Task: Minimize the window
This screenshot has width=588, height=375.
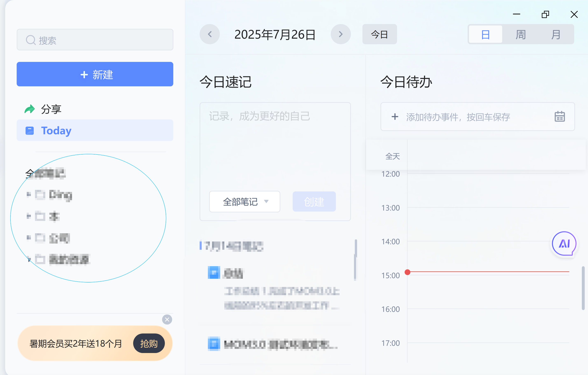Action: [516, 14]
